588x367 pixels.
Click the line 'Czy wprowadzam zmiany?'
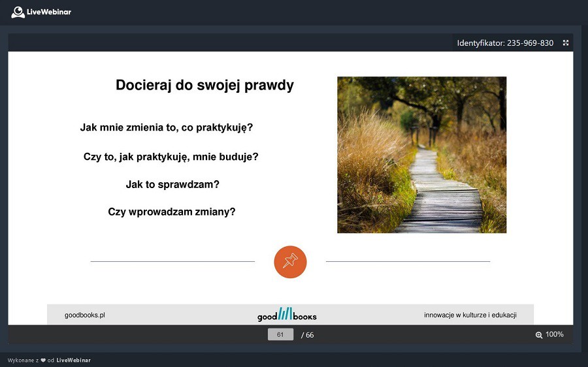(172, 212)
